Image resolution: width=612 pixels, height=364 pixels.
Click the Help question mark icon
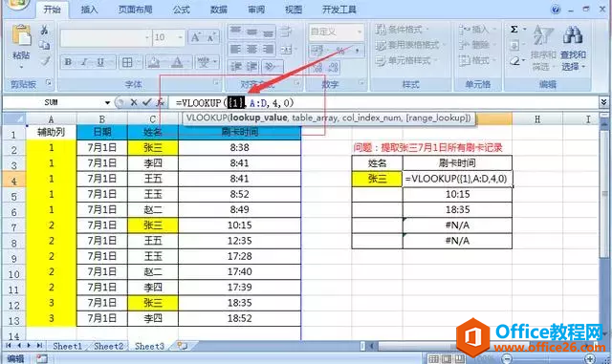click(556, 10)
